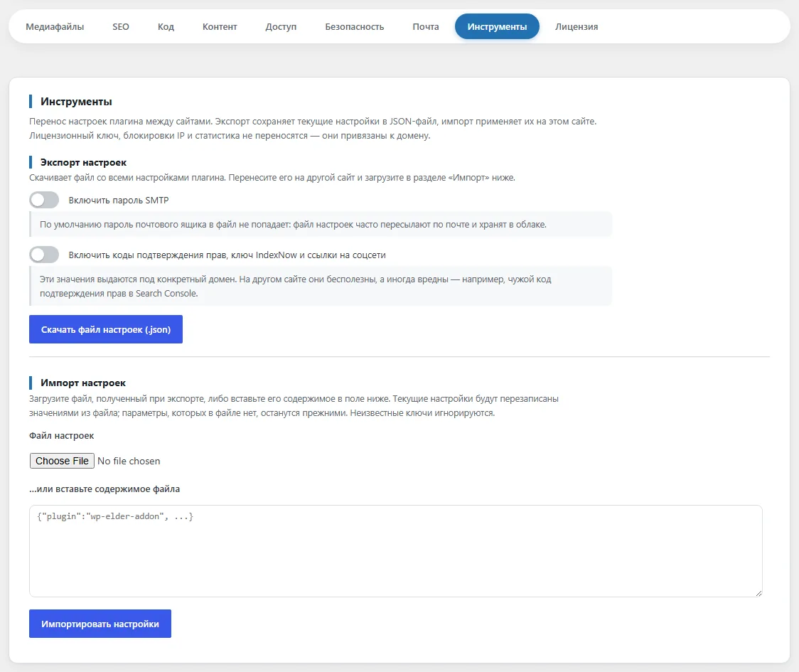Switch to the SEO tab
The image size is (799, 672).
[x=121, y=26]
